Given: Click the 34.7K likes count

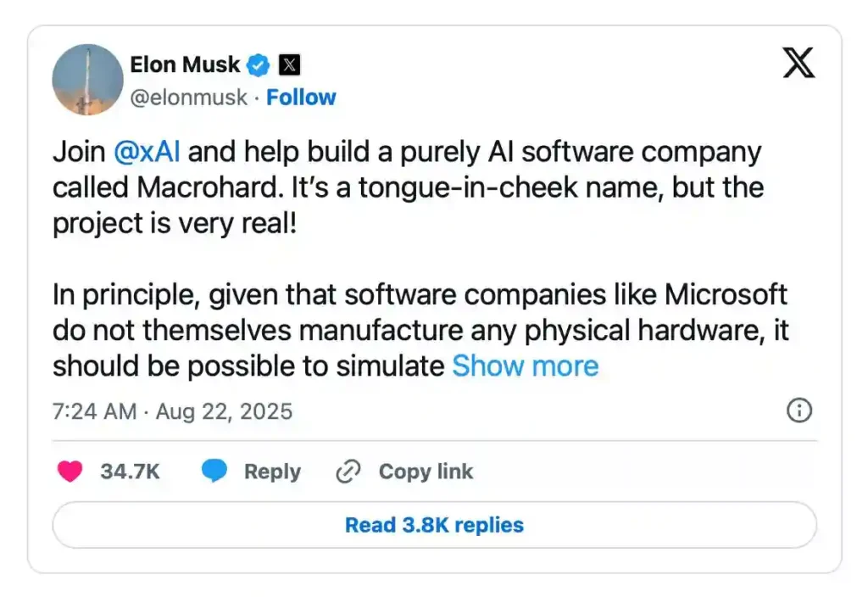Looking at the screenshot, I should point(130,472).
